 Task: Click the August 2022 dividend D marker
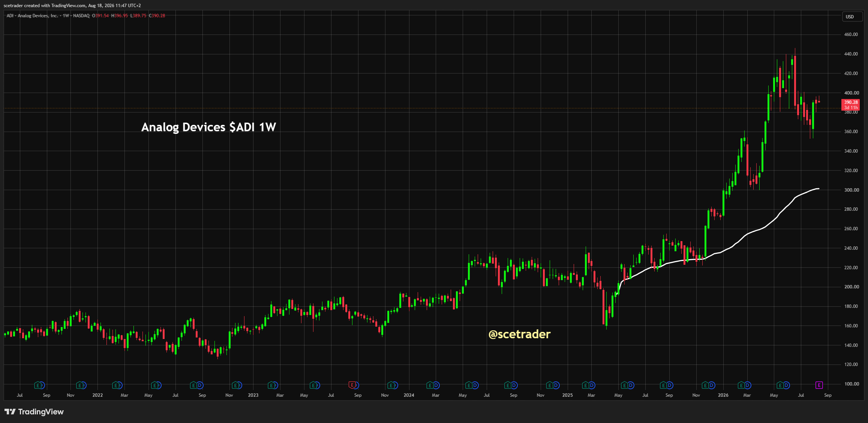click(x=200, y=385)
